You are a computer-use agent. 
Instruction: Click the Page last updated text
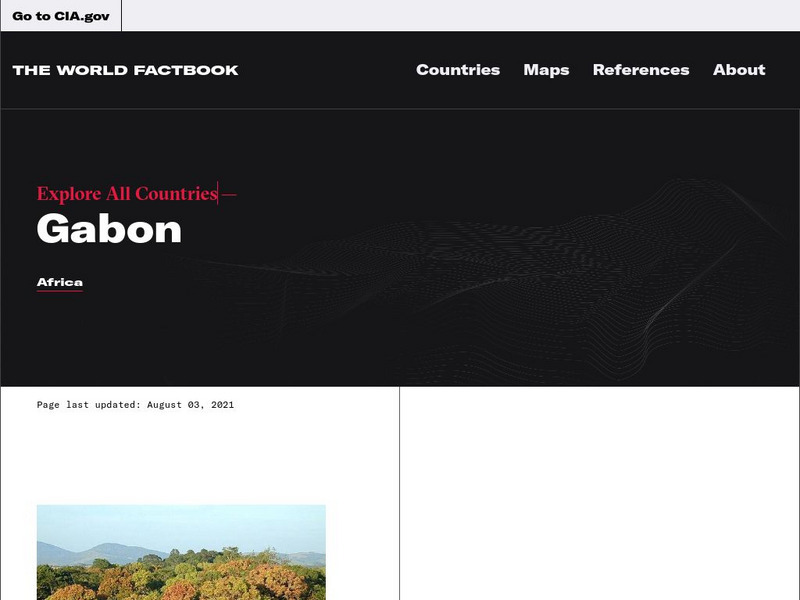[135, 405]
